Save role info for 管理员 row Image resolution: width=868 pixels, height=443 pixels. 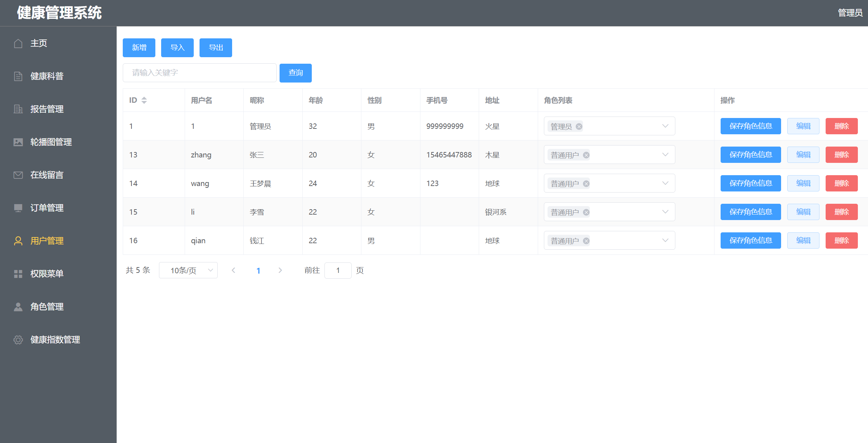[751, 126]
